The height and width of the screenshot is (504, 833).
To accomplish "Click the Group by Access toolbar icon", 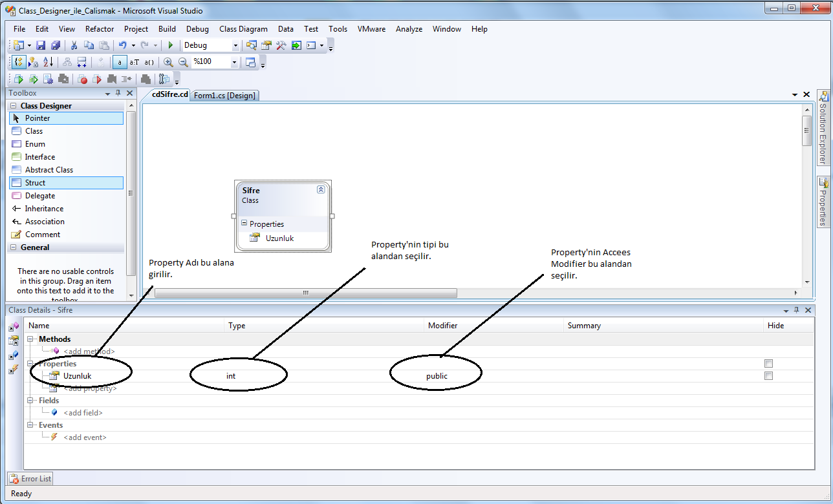I will coord(34,62).
